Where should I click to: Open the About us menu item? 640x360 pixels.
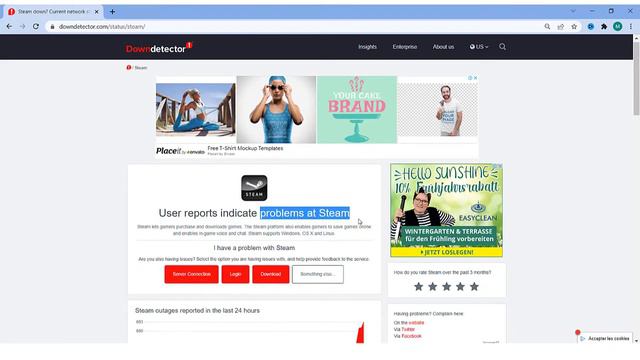click(x=443, y=47)
